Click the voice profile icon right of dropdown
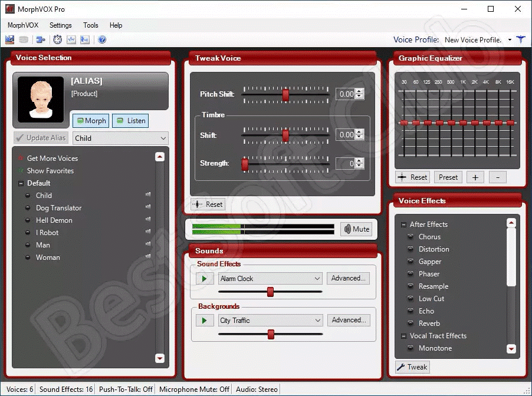This screenshot has height=396, width=532. (521, 39)
